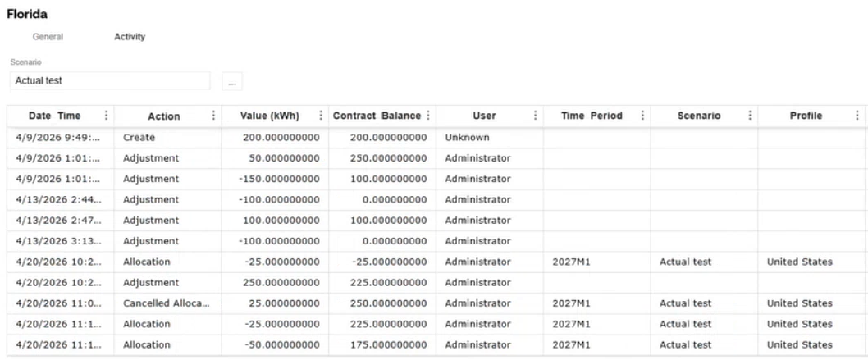This screenshot has height=360, width=868.
Task: Sort by Contract Balance column header
Action: pyautogui.click(x=377, y=116)
